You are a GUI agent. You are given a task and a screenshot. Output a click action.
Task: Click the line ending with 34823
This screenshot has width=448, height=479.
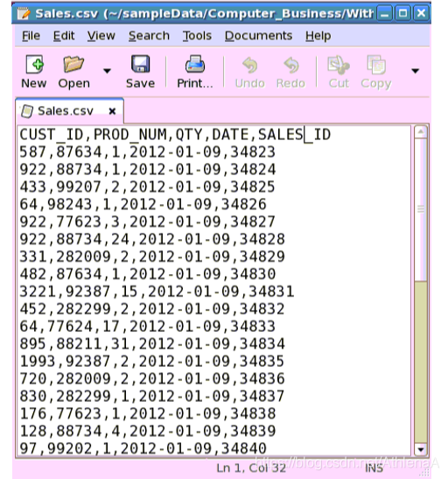point(148,152)
